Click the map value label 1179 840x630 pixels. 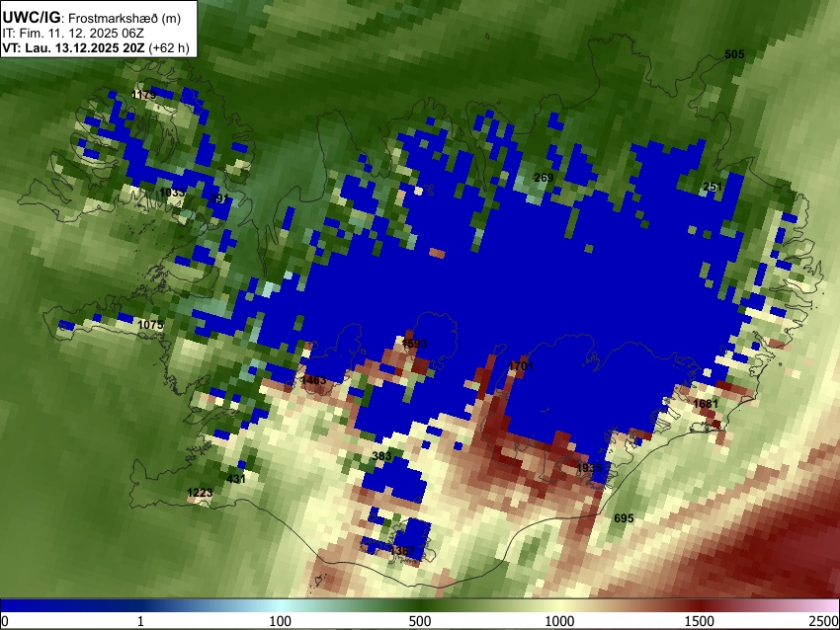143,95
